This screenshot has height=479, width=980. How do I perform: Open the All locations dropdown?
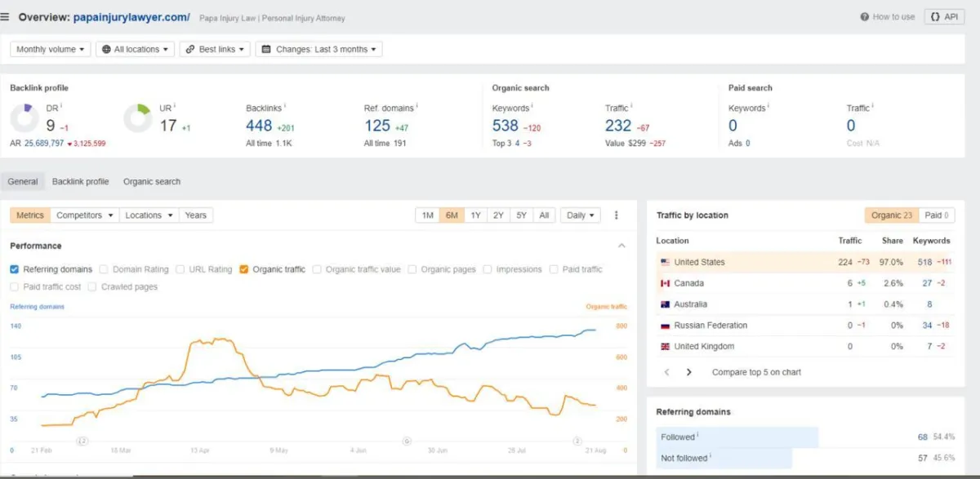[x=136, y=50]
